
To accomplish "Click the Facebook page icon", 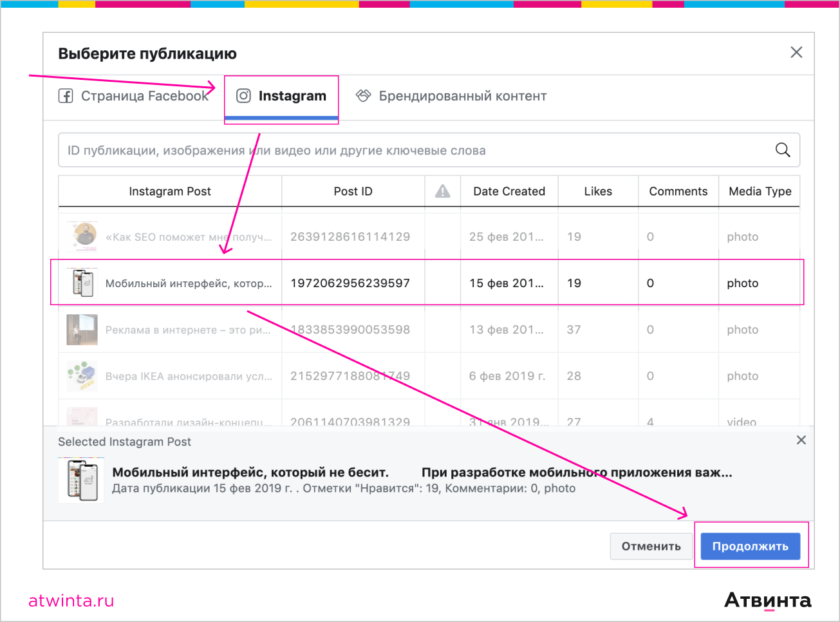I will click(66, 96).
